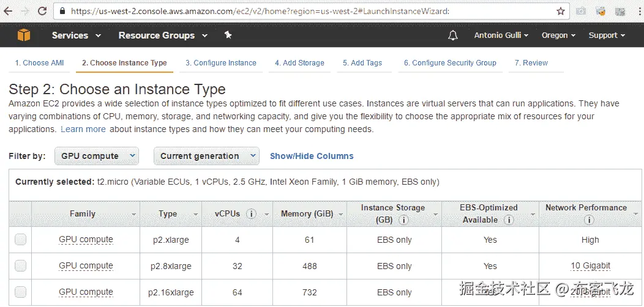Click the AWS orange cube logo
This screenshot has width=644, height=307.
23,35
